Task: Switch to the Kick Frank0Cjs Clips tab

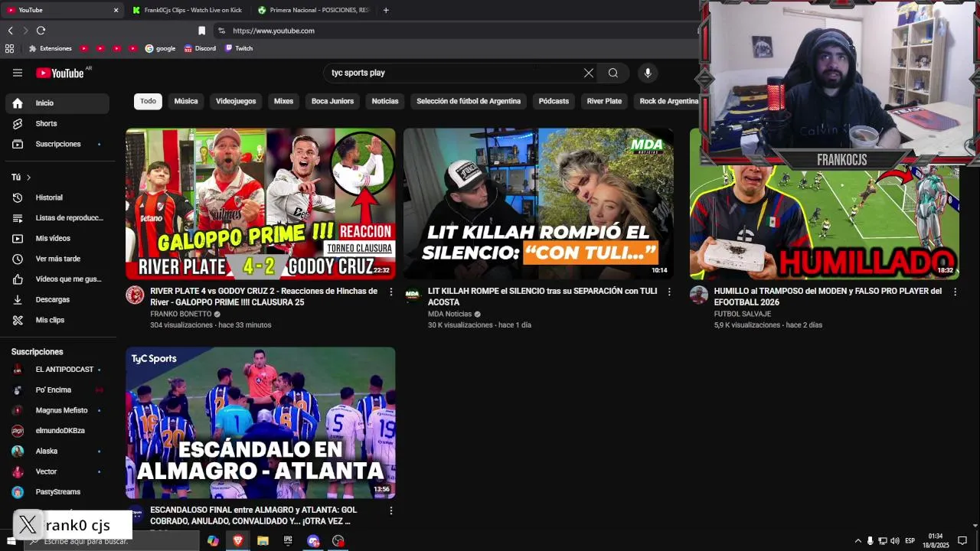Action: click(188, 10)
